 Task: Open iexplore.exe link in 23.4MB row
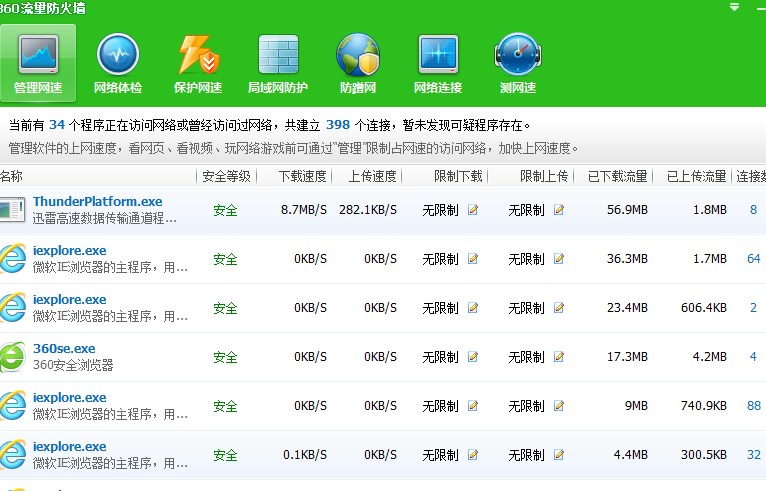(x=69, y=299)
